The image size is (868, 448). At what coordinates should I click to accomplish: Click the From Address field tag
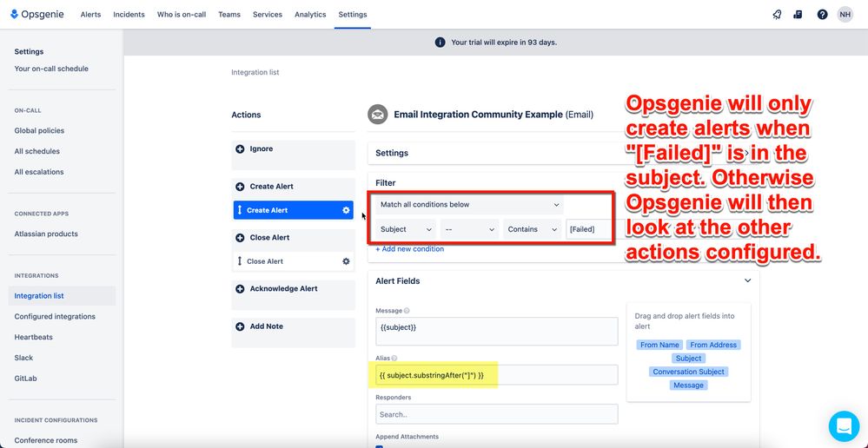(713, 345)
